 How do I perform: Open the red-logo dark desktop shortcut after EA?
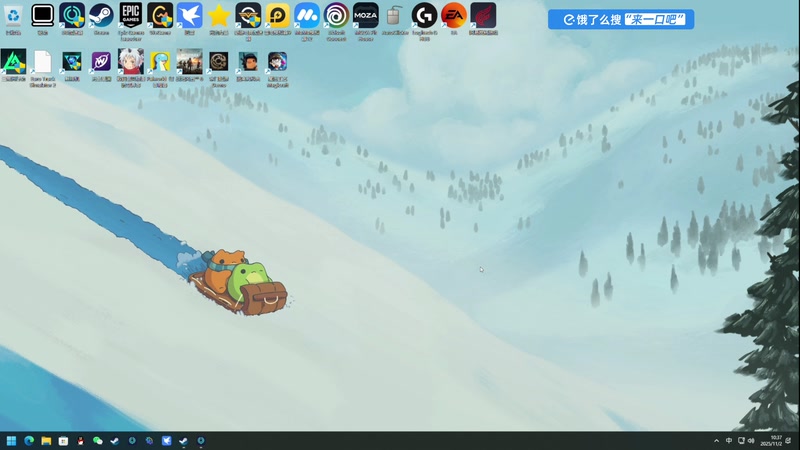[483, 19]
